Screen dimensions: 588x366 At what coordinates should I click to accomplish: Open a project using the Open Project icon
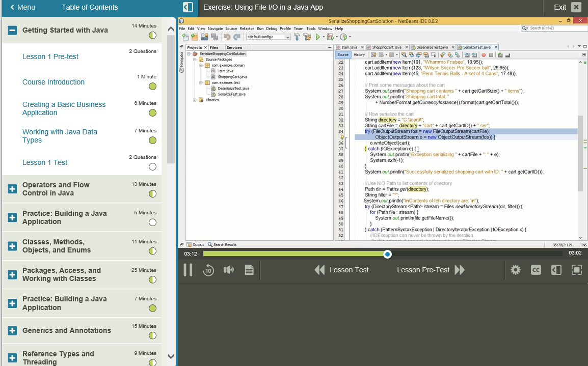point(205,37)
